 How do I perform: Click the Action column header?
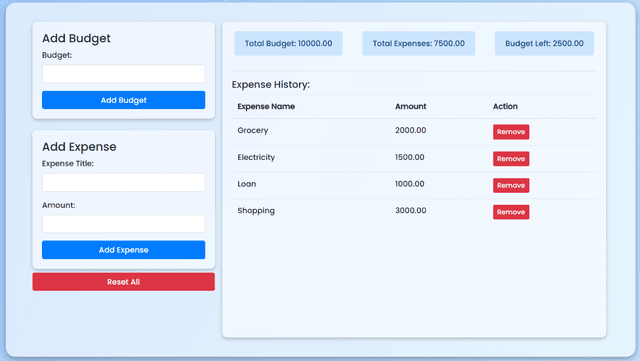[x=505, y=107]
